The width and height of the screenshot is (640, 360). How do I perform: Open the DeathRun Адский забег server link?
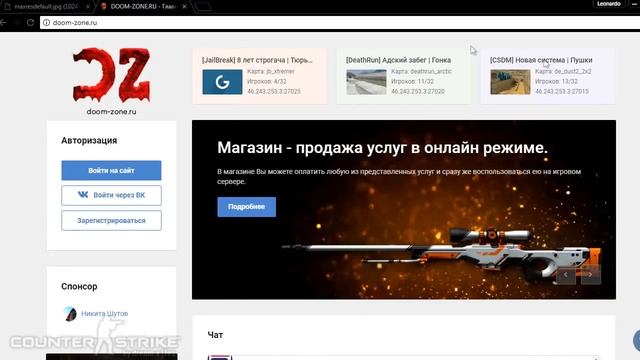click(x=398, y=60)
